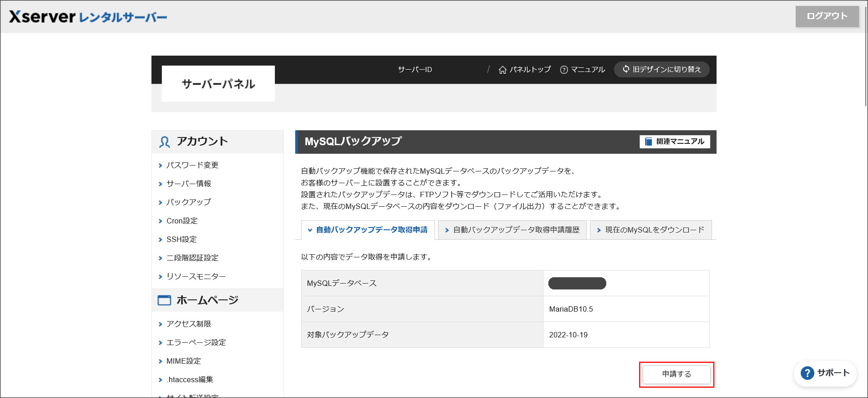Click the MySQLデータベース row label
The width and height of the screenshot is (868, 398).
pyautogui.click(x=342, y=283)
